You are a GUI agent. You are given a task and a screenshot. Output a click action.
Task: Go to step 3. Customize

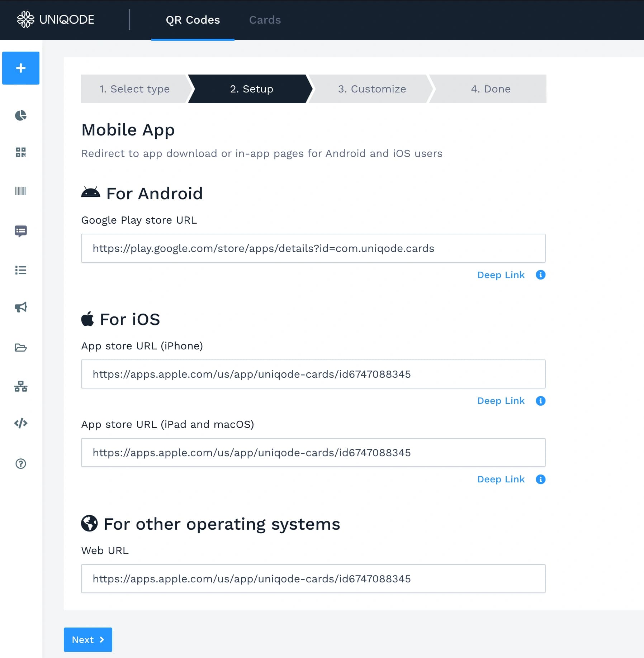(372, 89)
